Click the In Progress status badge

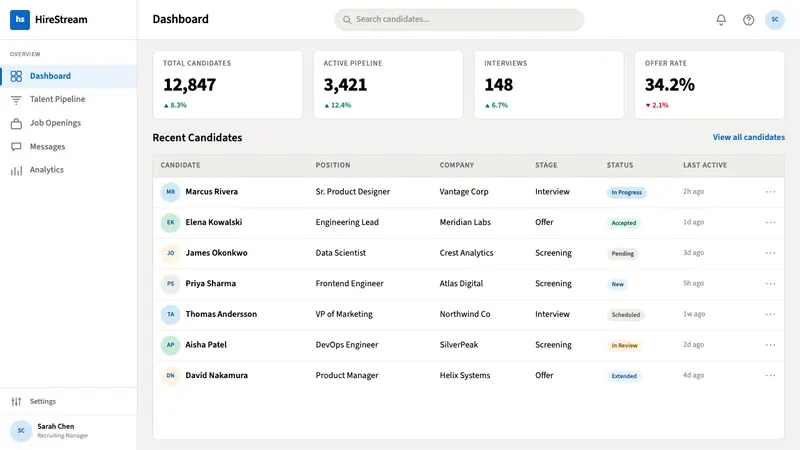[x=627, y=192]
